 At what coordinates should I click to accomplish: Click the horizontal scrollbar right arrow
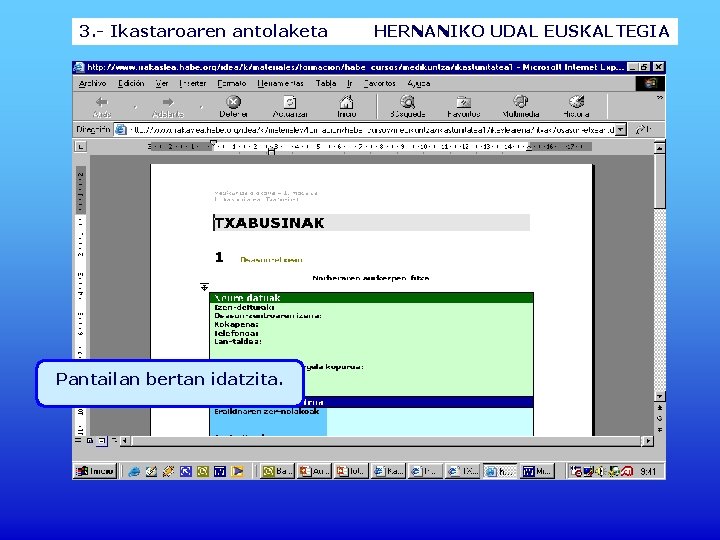point(648,441)
